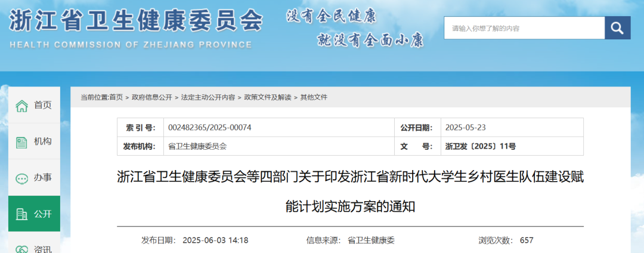Select index number 002482365/2025-00074
The height and width of the screenshot is (253, 644).
(x=210, y=128)
